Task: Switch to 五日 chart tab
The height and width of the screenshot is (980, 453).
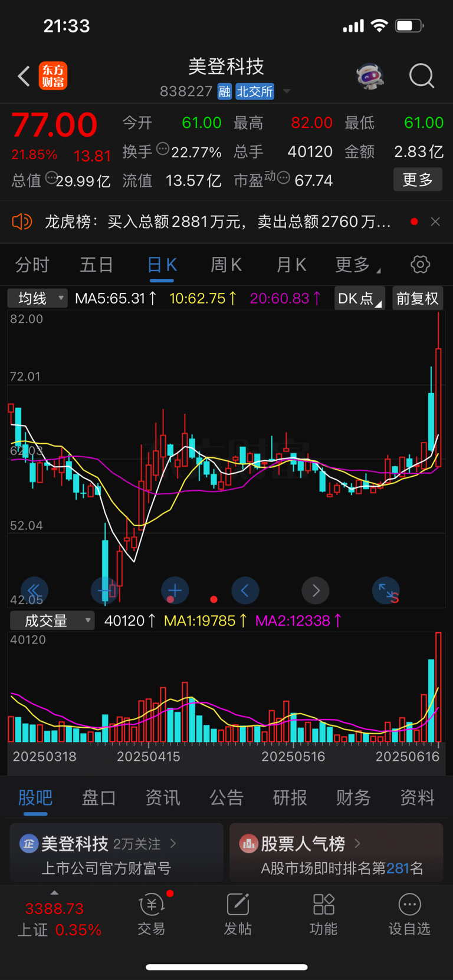Action: tap(96, 265)
